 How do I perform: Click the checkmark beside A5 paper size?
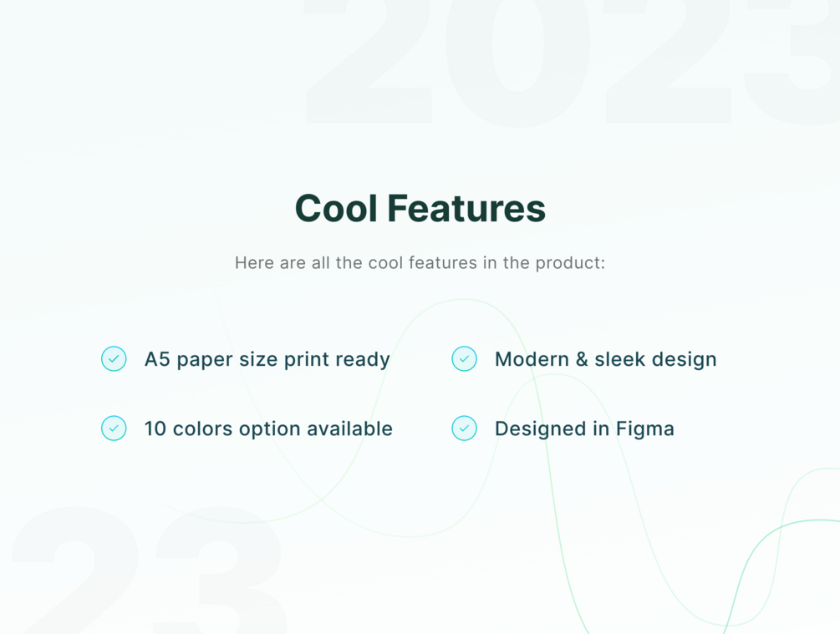click(x=114, y=359)
